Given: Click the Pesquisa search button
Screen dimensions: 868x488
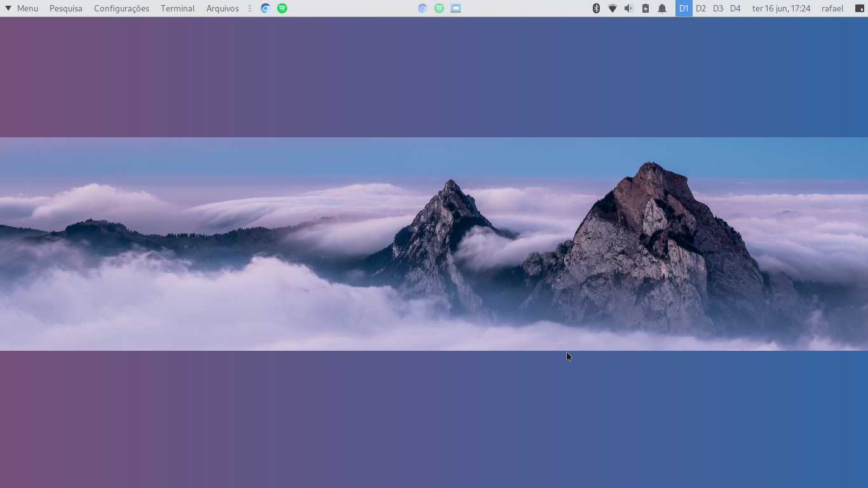Looking at the screenshot, I should click(66, 8).
